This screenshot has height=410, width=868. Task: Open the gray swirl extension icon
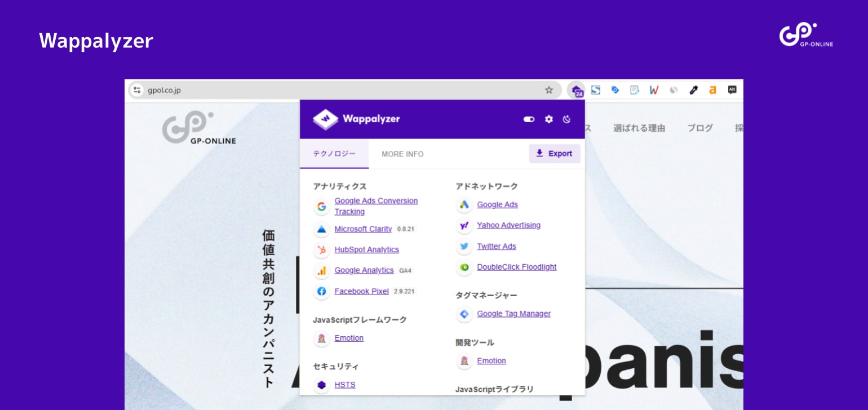coord(674,90)
